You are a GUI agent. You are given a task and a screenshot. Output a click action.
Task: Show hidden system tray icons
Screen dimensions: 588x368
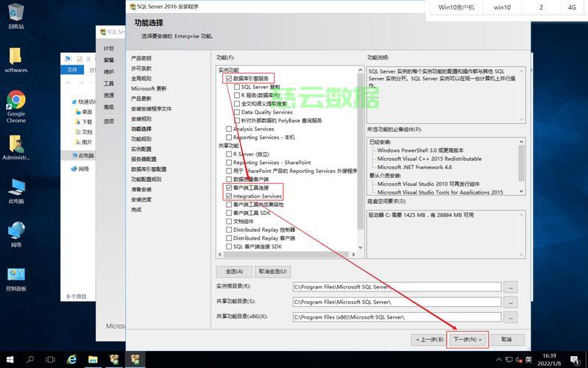click(498, 360)
